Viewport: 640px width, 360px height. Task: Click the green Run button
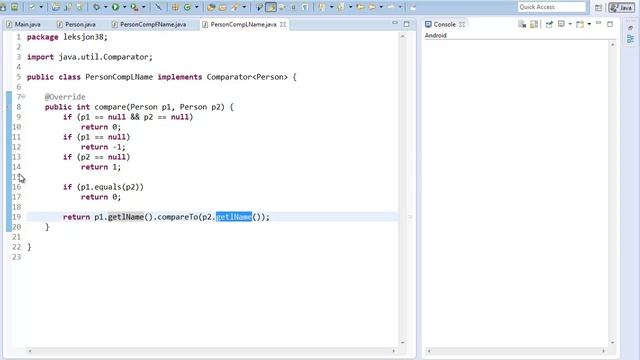[x=116, y=7]
